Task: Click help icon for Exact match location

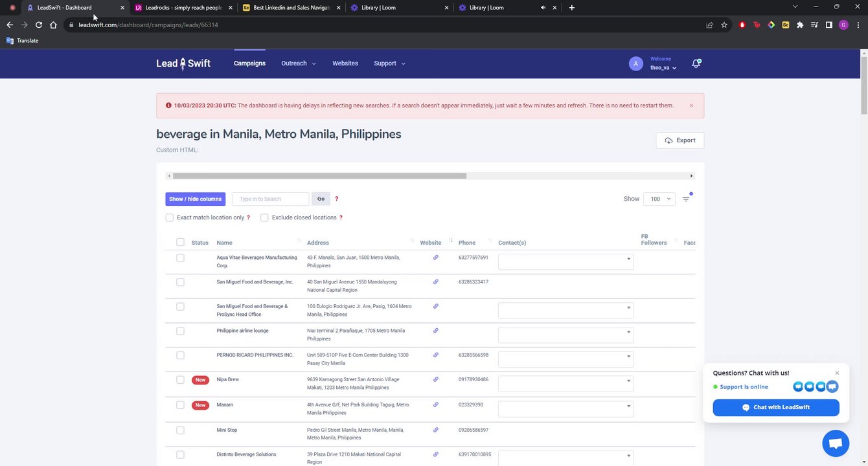Action: click(248, 217)
